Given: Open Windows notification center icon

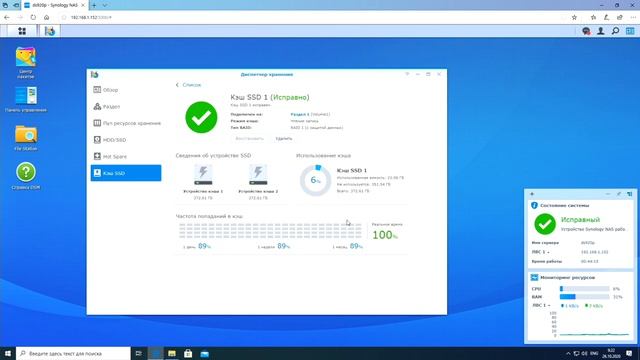Looking at the screenshot, I should point(629,353).
